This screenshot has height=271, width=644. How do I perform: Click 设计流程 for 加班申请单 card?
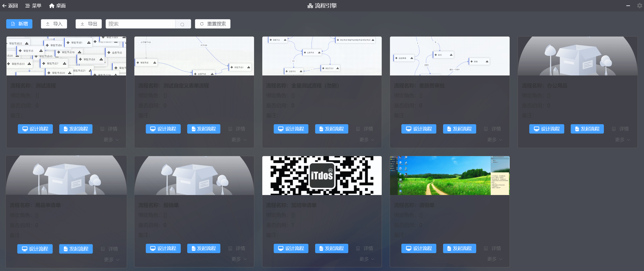(x=291, y=248)
